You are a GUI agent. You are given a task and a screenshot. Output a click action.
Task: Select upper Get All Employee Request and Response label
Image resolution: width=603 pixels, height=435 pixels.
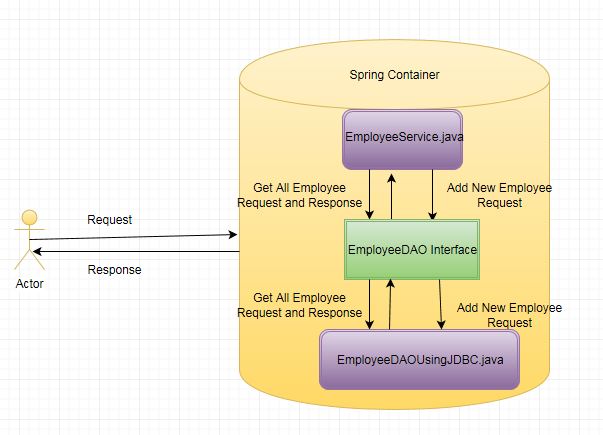[x=300, y=195]
